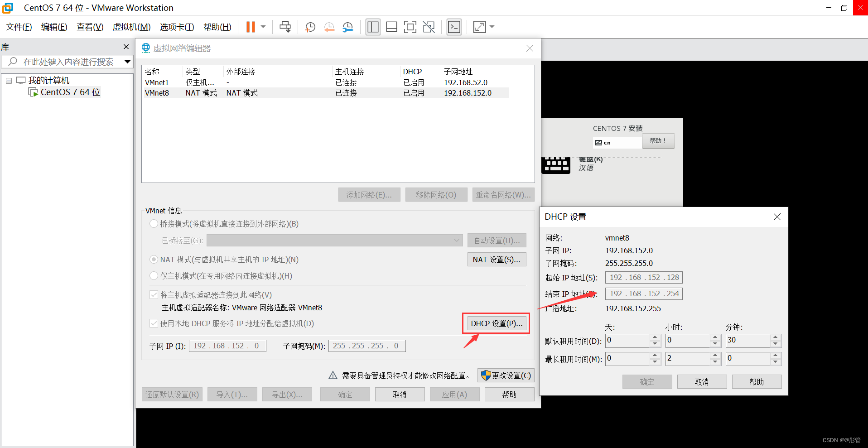Viewport: 868px width, 448px height.
Task: Open the snapshot manager icon
Action: (x=347, y=27)
